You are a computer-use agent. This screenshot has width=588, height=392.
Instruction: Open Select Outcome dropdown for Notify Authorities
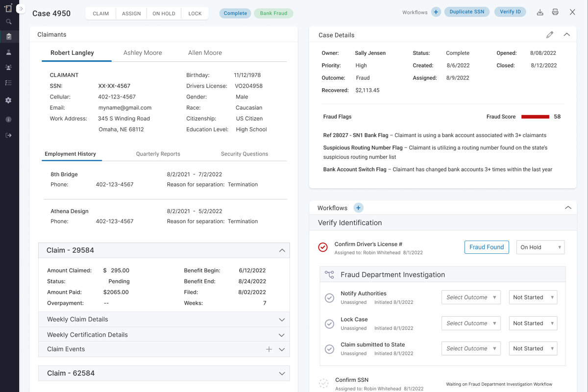tap(471, 297)
